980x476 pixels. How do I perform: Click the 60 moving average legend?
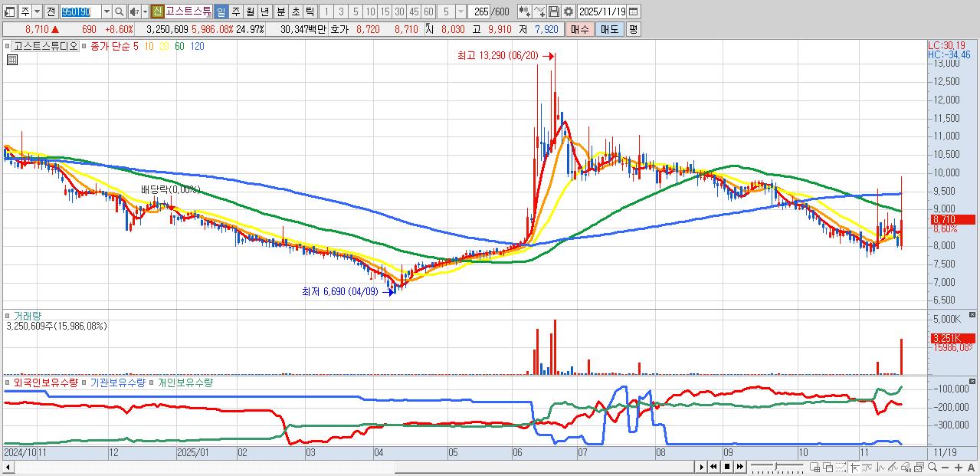[x=179, y=47]
